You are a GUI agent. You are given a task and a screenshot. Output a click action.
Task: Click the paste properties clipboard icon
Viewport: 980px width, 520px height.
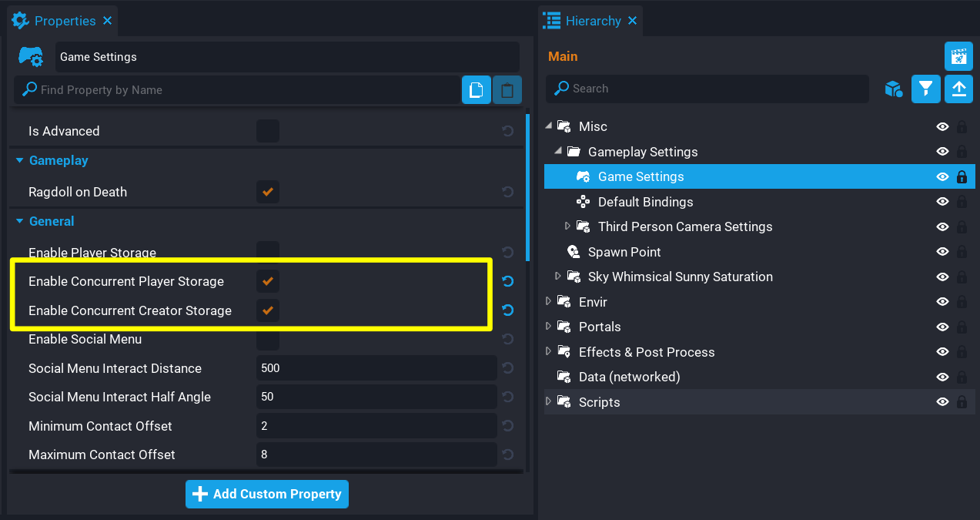tap(507, 90)
